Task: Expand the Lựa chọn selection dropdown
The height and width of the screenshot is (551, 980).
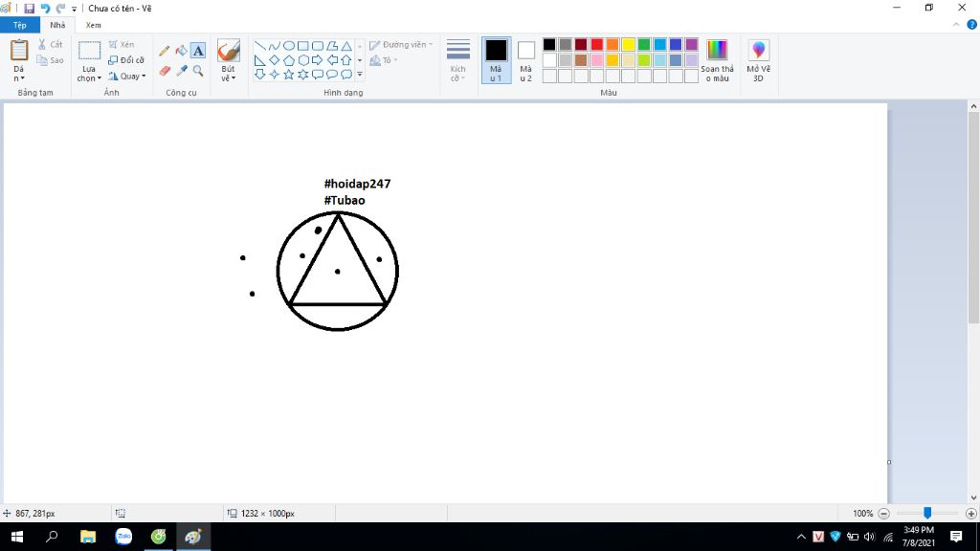Action: (x=89, y=74)
